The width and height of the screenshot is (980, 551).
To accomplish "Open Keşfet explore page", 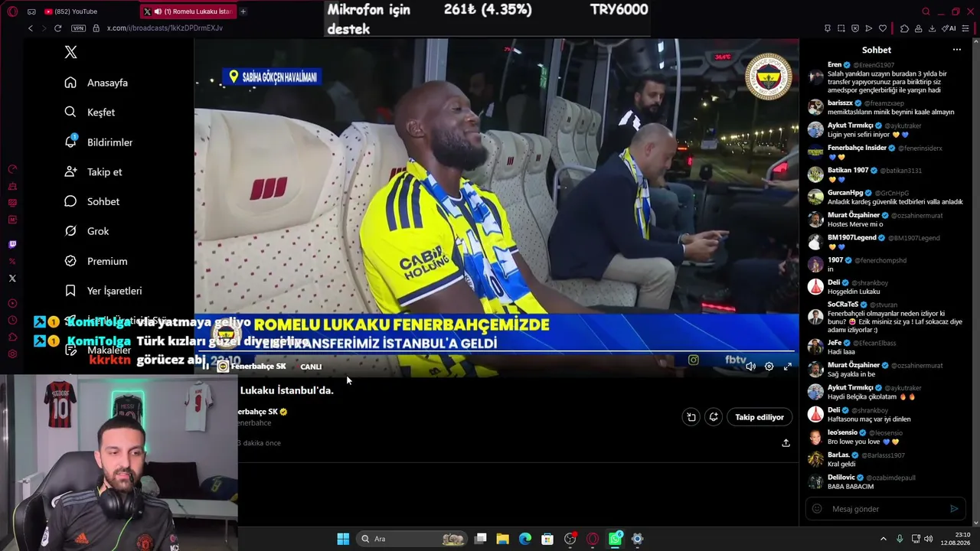I will (90, 112).
